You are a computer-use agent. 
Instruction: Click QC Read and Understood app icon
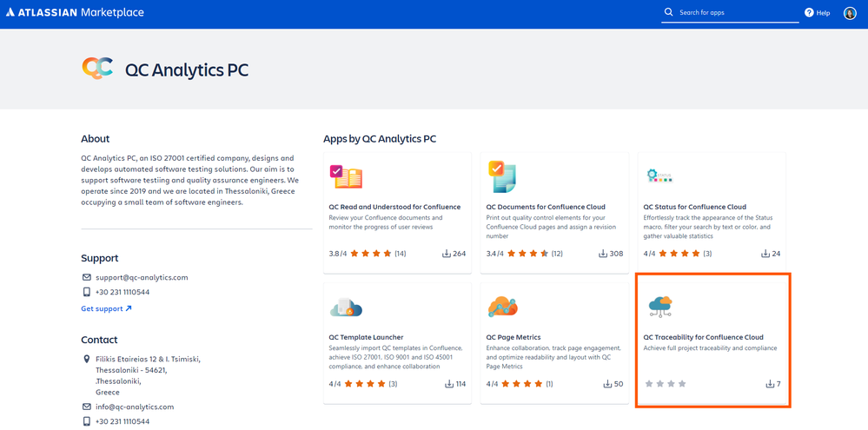[x=346, y=177]
